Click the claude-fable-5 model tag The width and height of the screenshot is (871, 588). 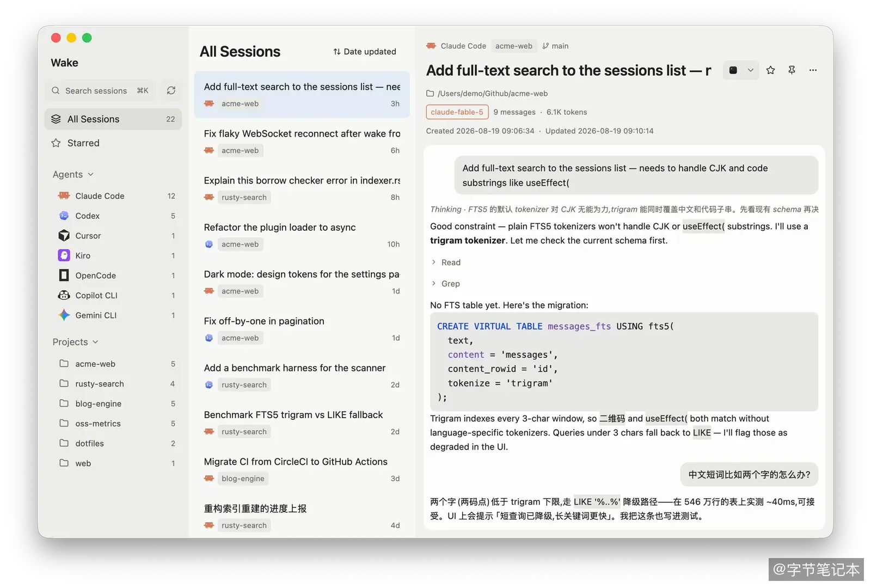pyautogui.click(x=457, y=112)
